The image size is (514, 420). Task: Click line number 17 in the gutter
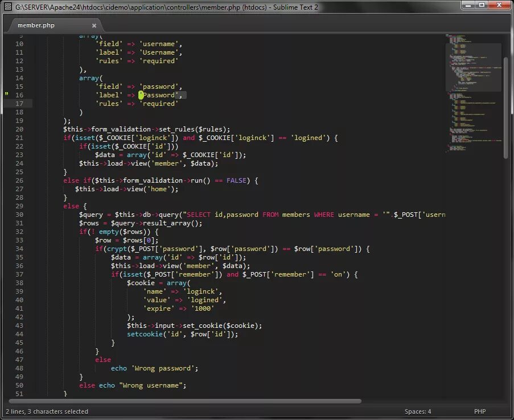click(19, 103)
